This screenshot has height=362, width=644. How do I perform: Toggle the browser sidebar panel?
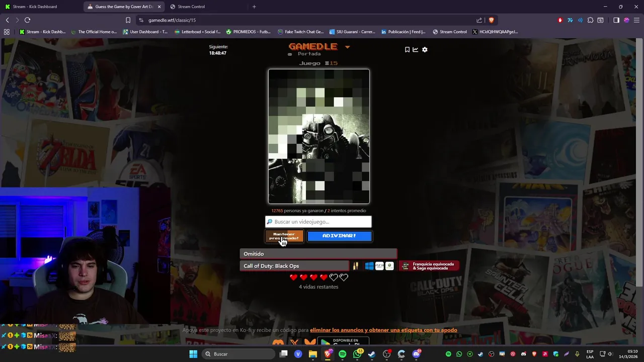[616, 20]
